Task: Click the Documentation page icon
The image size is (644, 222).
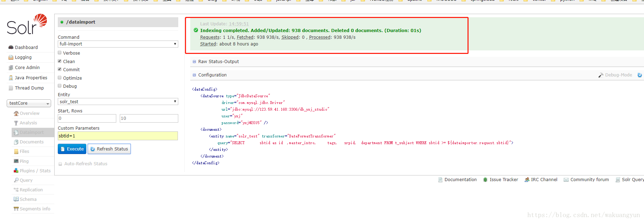Action: [x=440, y=180]
